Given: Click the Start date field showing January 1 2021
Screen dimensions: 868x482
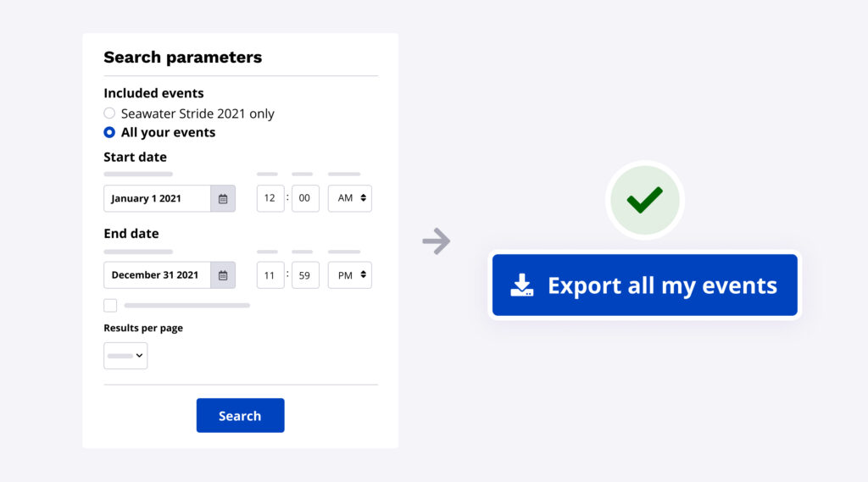Looking at the screenshot, I should coord(157,198).
